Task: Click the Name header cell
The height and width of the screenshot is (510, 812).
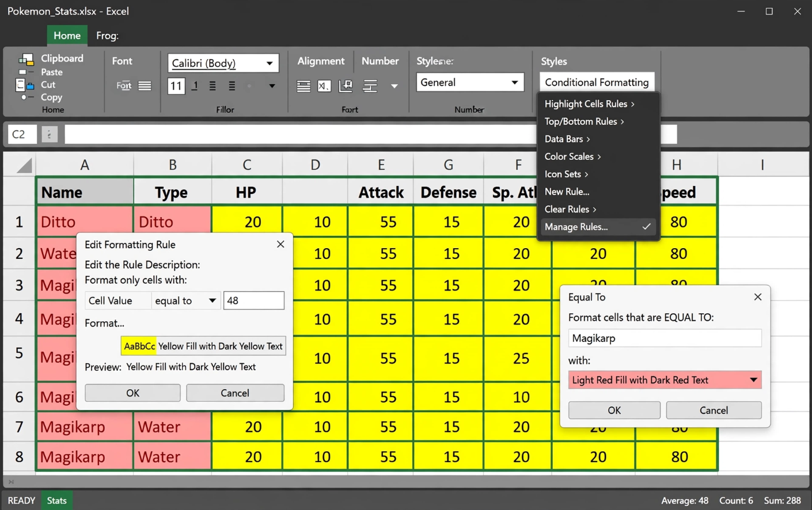Action: 85,192
